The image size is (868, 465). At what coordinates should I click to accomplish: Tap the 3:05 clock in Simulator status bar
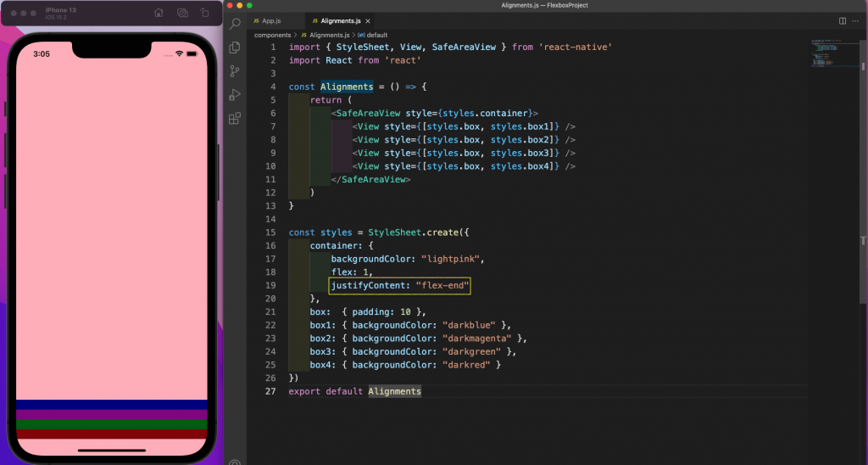pos(42,53)
